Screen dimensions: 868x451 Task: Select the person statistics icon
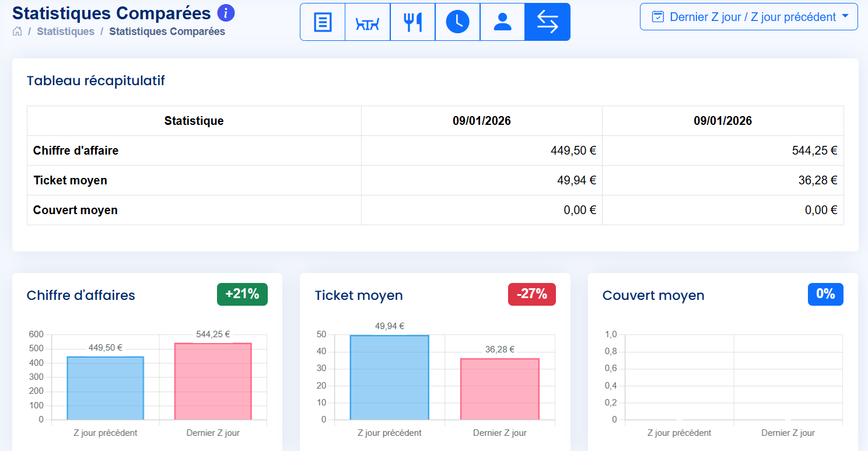click(502, 22)
